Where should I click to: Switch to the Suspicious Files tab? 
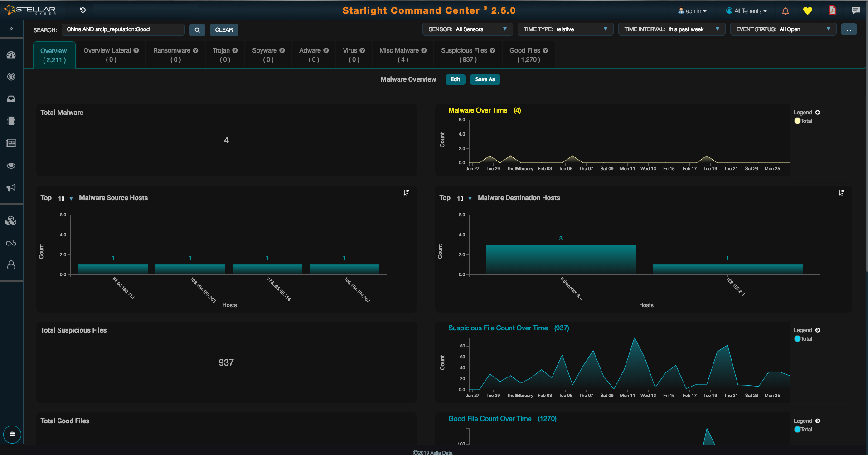pos(468,55)
